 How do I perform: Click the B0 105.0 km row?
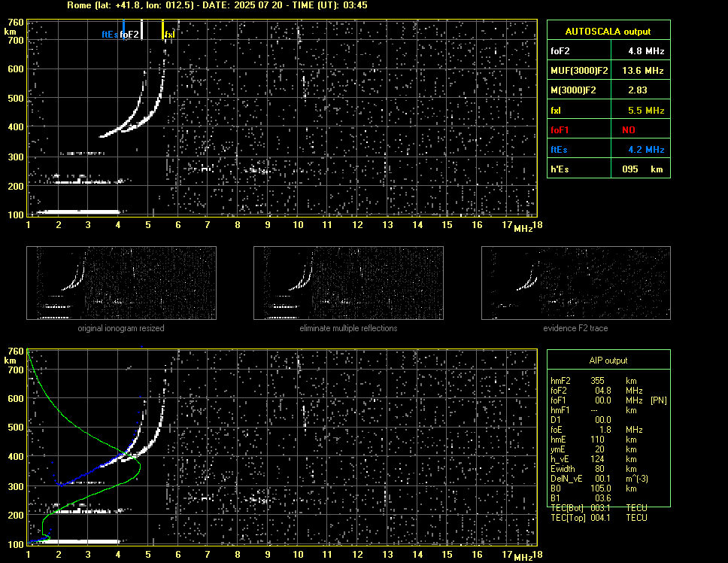click(594, 488)
